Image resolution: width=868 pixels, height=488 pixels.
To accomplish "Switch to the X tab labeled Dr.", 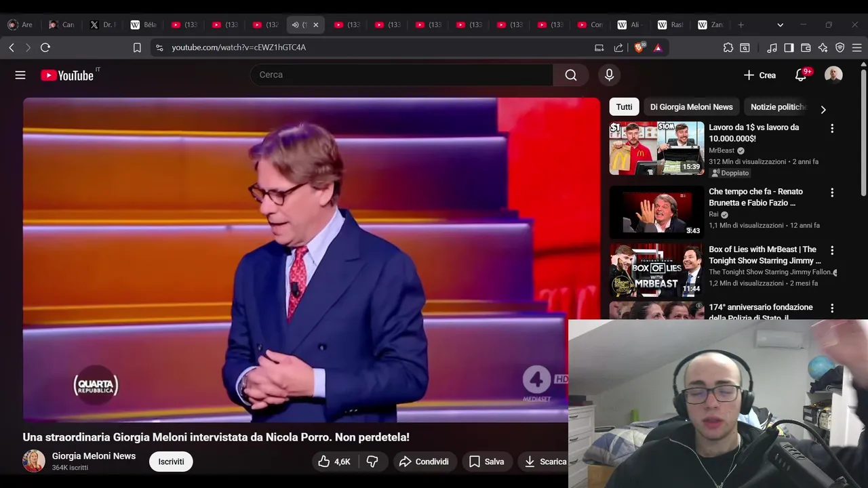I will [x=103, y=25].
